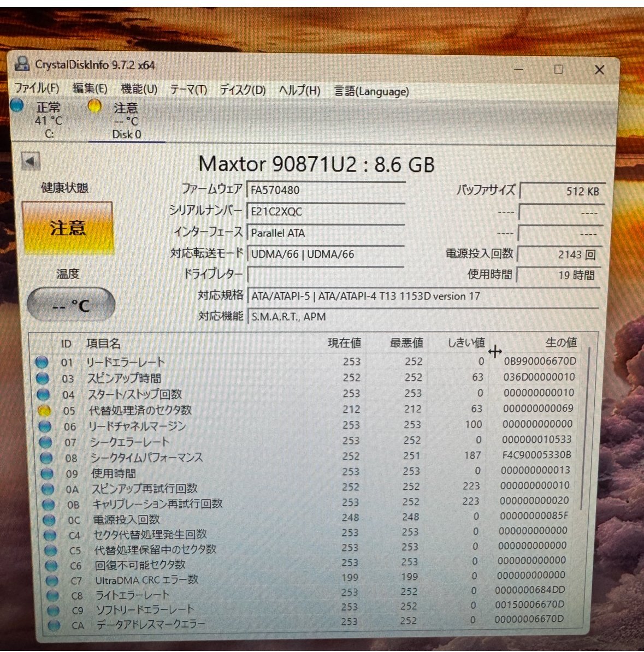Select the 代替処理済のセクタ数 row name

140,410
